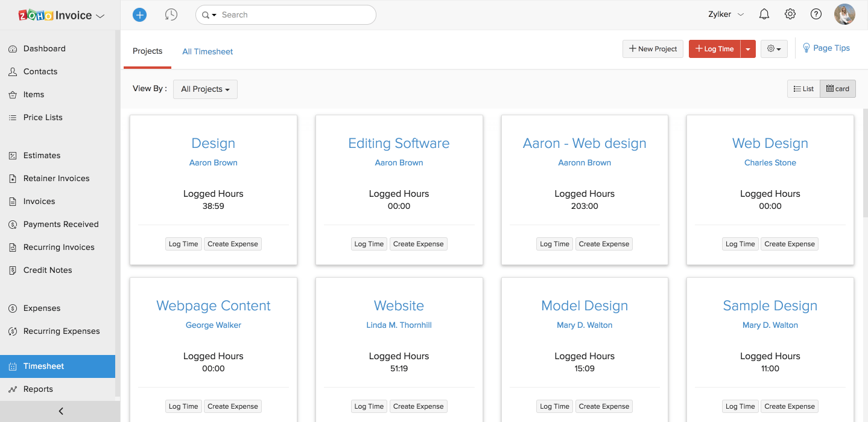Image resolution: width=868 pixels, height=422 pixels.
Task: Switch to List view
Action: coord(803,89)
